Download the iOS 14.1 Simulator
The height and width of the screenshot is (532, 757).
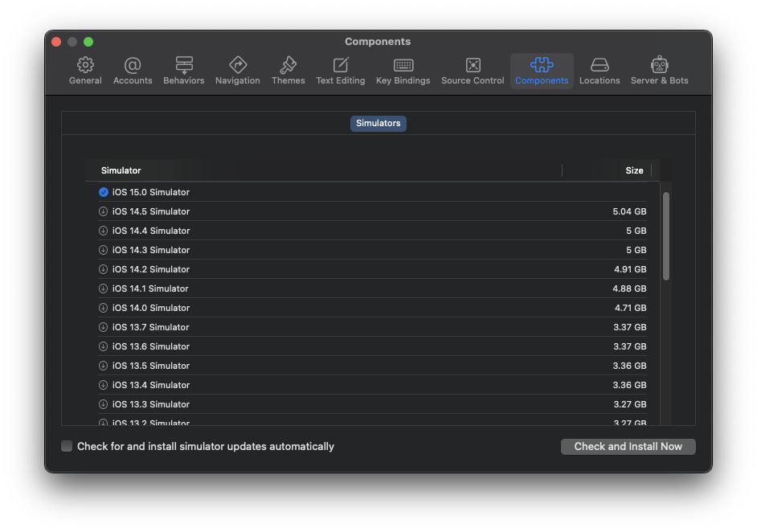pyautogui.click(x=104, y=289)
